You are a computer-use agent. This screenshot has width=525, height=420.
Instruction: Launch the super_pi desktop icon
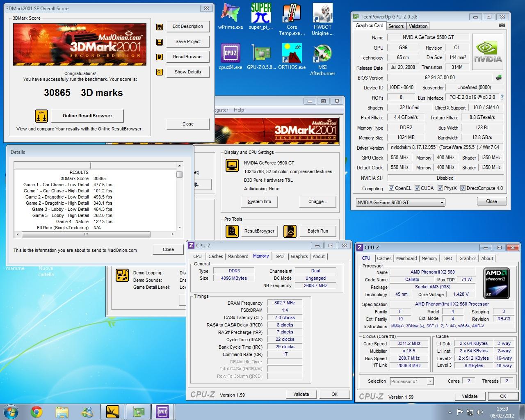[x=261, y=16]
